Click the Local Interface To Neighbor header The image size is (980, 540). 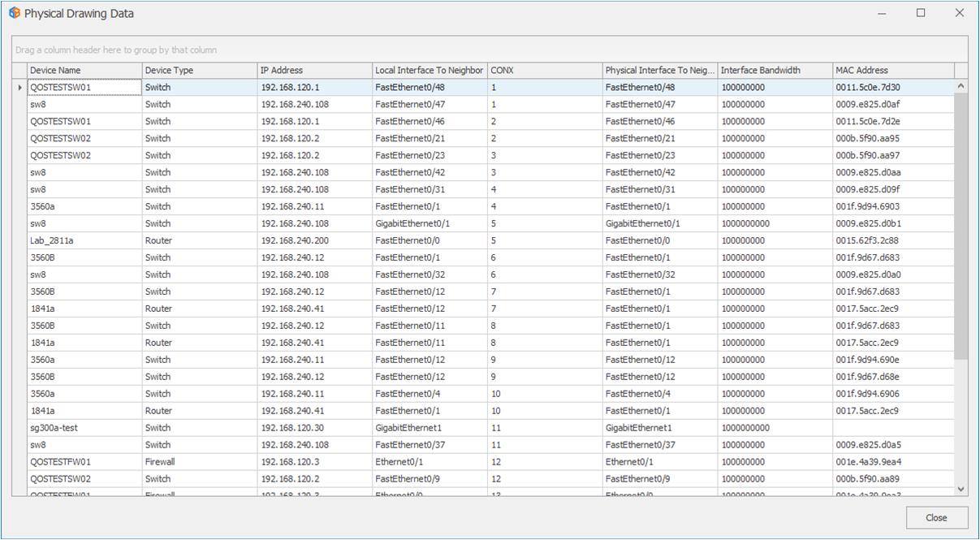430,70
